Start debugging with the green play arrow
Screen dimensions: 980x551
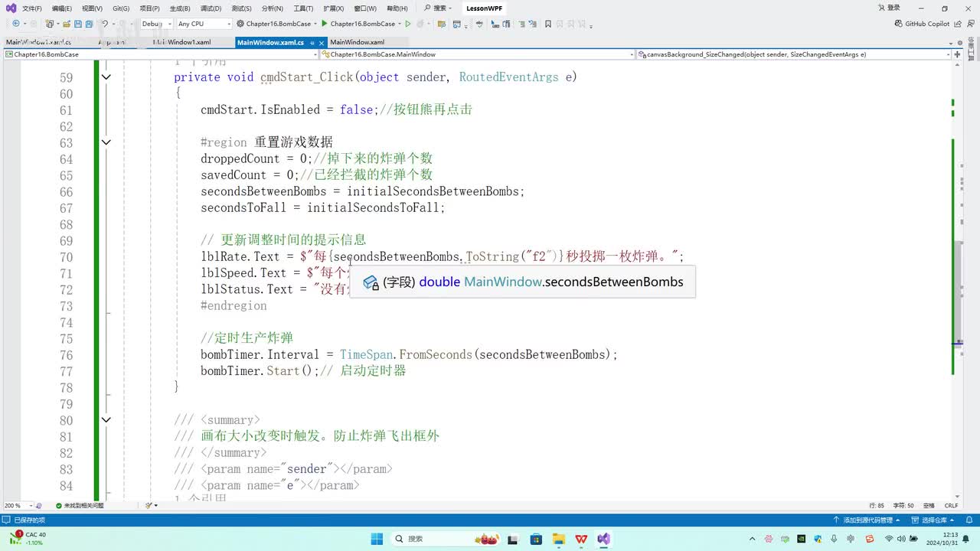point(325,24)
